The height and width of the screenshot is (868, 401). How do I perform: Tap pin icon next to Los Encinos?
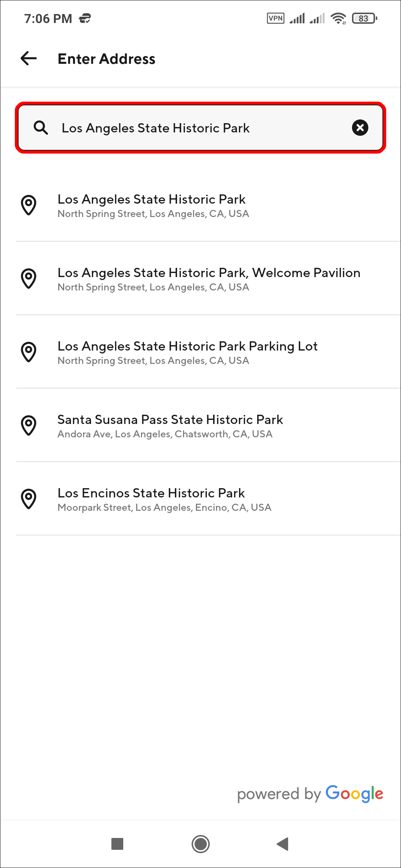click(x=29, y=499)
